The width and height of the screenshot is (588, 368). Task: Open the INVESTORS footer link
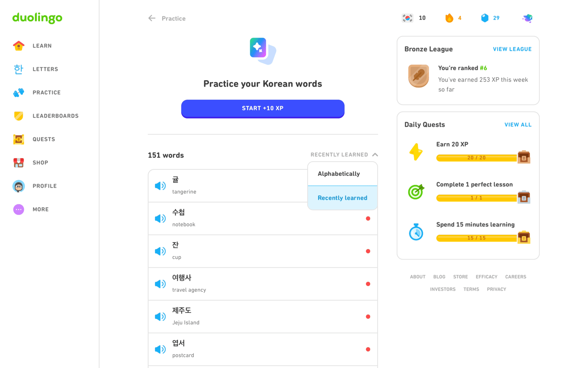pos(443,289)
